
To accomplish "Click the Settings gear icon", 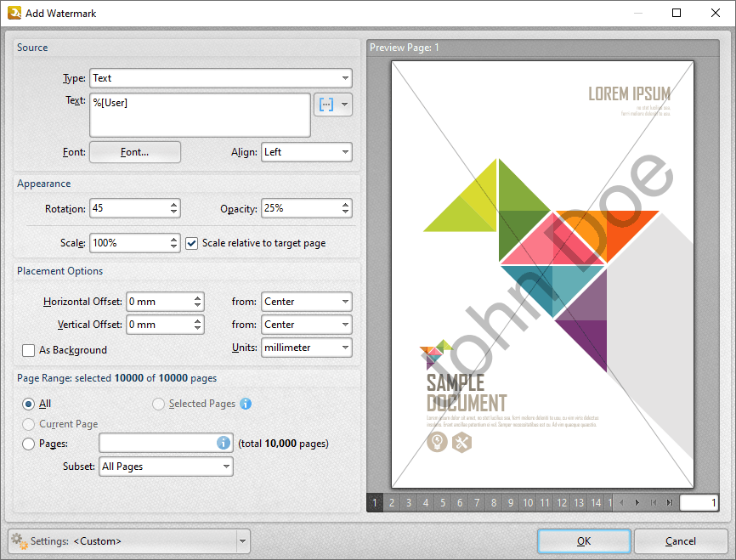I will tap(18, 540).
